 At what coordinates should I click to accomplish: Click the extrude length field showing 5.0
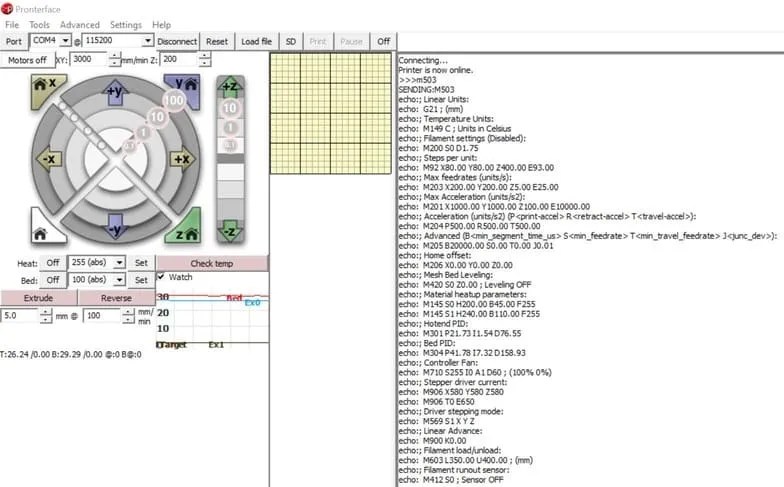tap(20, 316)
